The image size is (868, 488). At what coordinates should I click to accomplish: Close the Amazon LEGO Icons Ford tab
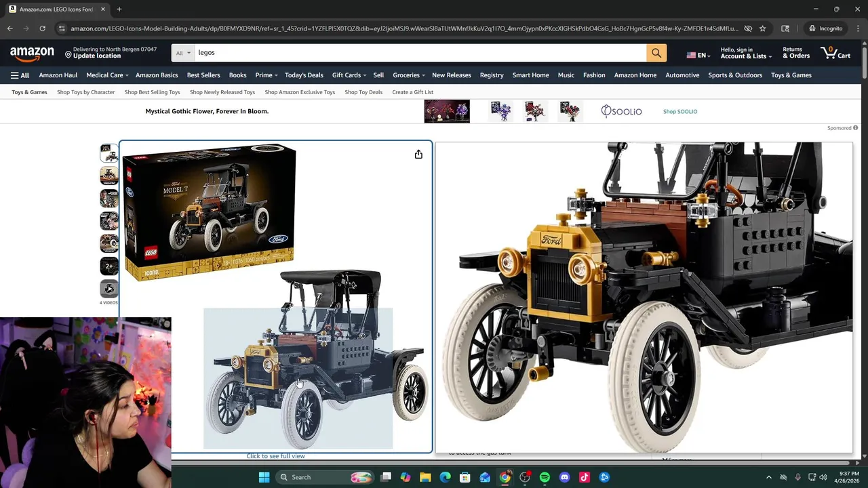point(102,9)
